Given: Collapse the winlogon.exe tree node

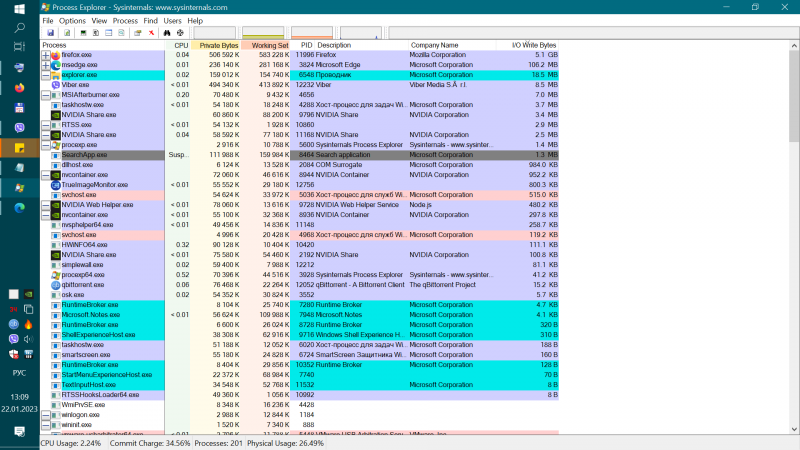Looking at the screenshot, I should pos(45,415).
